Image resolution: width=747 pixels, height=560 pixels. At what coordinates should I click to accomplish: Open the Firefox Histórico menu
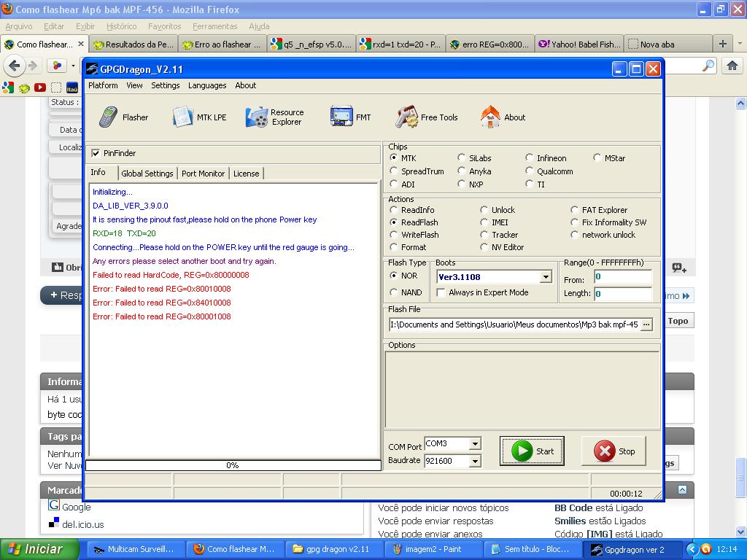[x=122, y=26]
